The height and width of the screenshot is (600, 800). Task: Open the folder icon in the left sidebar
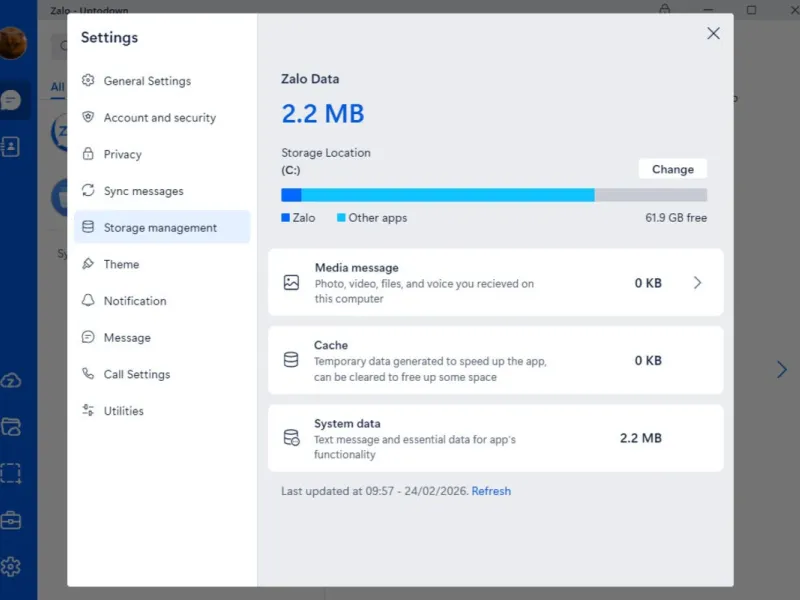pos(11,427)
